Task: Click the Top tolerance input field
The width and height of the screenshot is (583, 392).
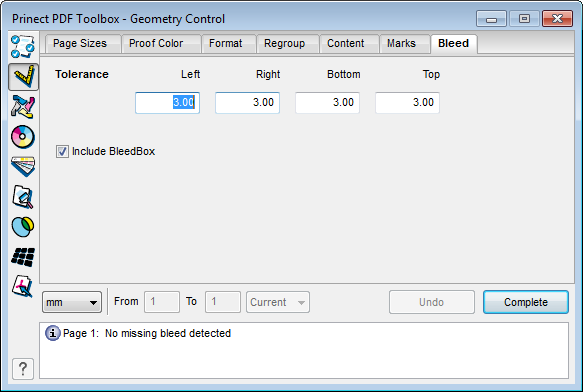Action: (408, 103)
